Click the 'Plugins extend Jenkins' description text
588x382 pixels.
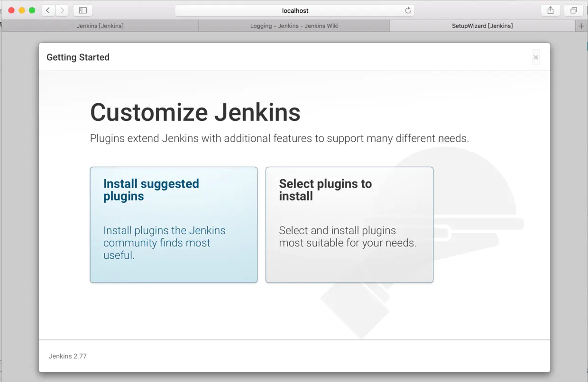(x=279, y=138)
